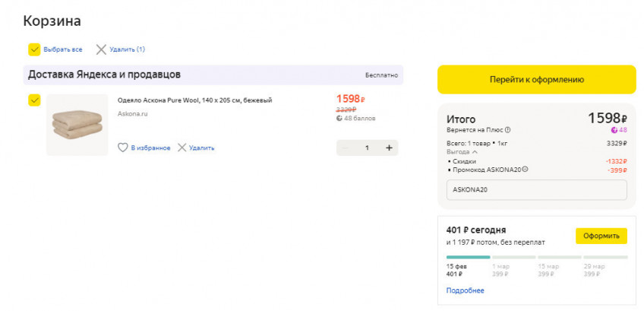Click the remove icon next to promo ASKONA20
Image resolution: width=644 pixels, height=311 pixels.
point(525,169)
